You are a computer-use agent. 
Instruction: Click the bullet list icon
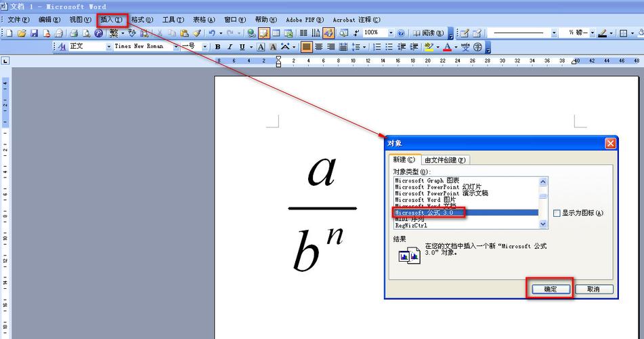click(x=389, y=47)
